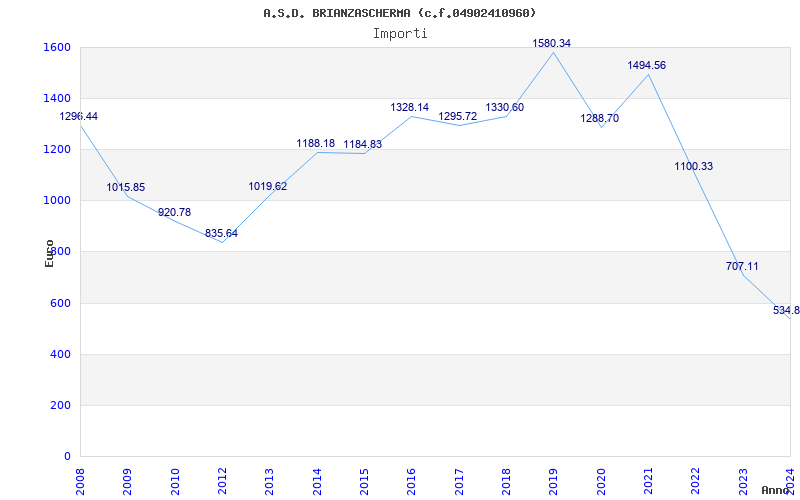The width and height of the screenshot is (800, 500).
Task: Click the 2017 x-axis year label
Action: (459, 481)
